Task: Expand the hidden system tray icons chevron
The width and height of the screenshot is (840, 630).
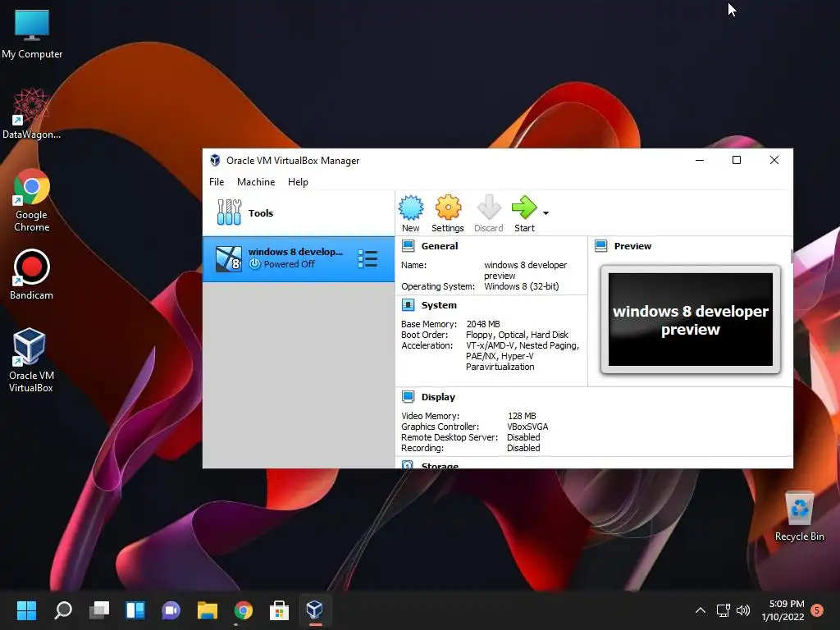Action: 701,610
